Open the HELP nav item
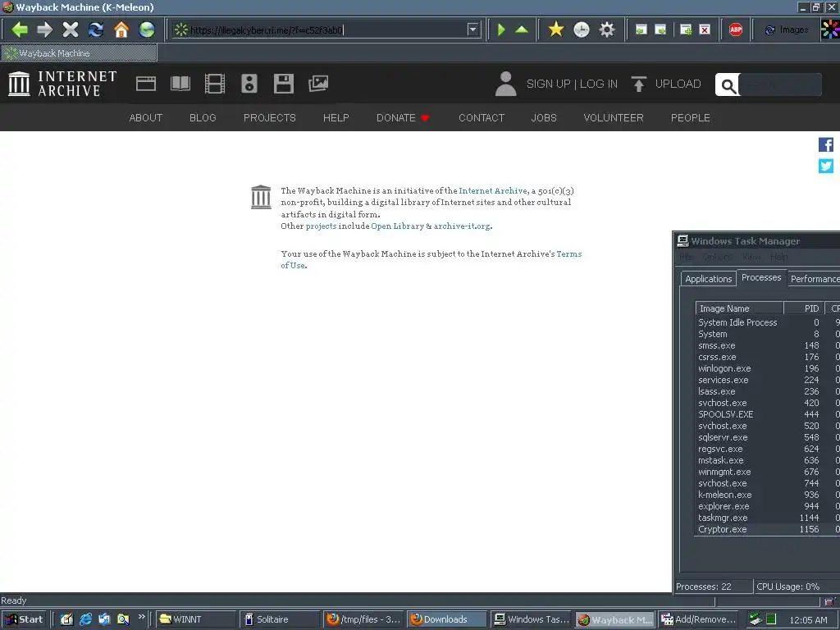 (336, 118)
